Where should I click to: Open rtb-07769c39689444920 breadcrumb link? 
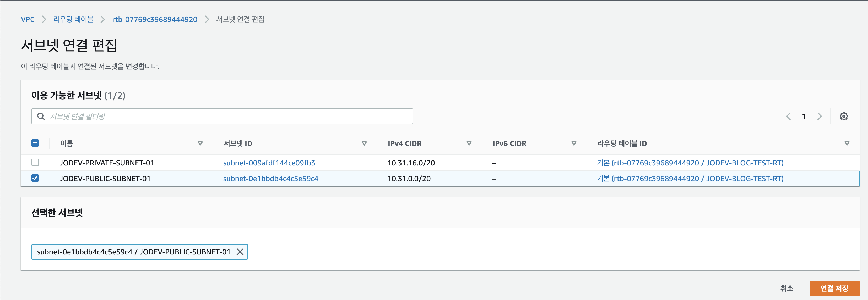(x=155, y=19)
